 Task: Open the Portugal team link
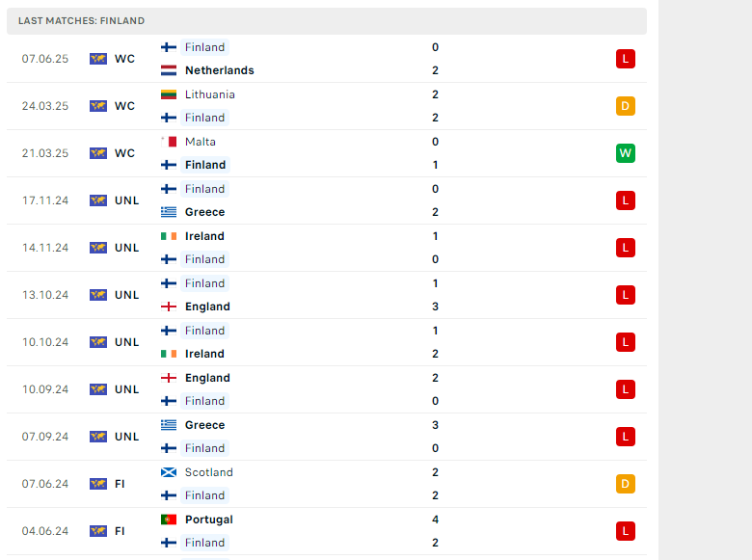(209, 520)
